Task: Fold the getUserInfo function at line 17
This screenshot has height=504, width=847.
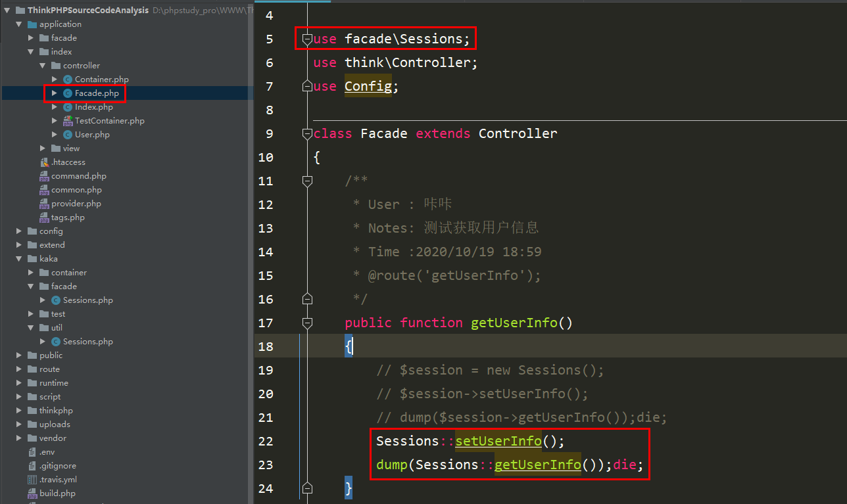Action: click(306, 323)
